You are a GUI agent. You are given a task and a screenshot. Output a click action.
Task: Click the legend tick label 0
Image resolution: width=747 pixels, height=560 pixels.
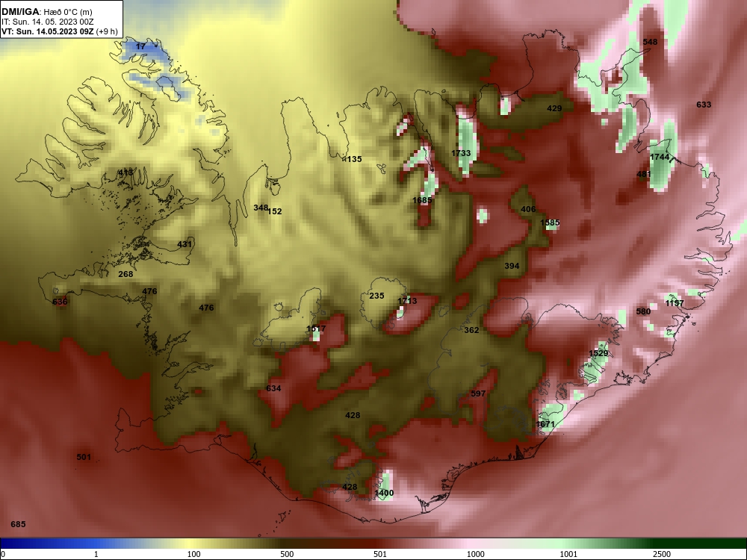pos(3,554)
